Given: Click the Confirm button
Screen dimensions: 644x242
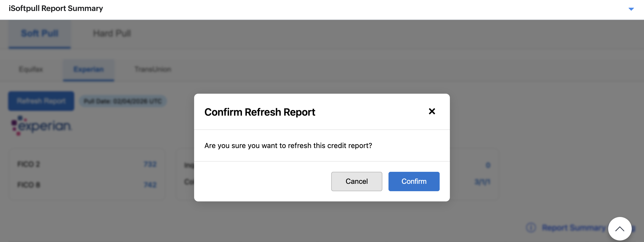Looking at the screenshot, I should click(414, 181).
